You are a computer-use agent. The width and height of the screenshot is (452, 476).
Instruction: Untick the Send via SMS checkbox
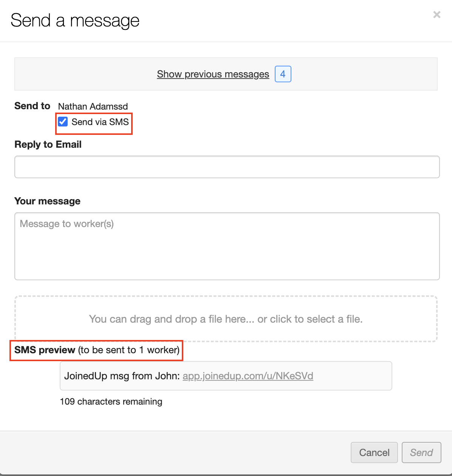point(63,122)
